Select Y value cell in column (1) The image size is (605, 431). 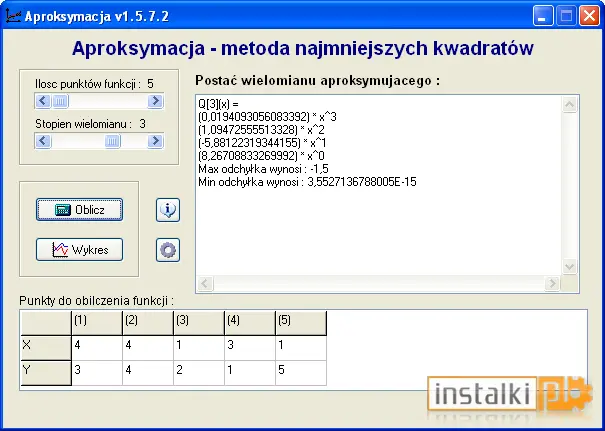coord(97,373)
